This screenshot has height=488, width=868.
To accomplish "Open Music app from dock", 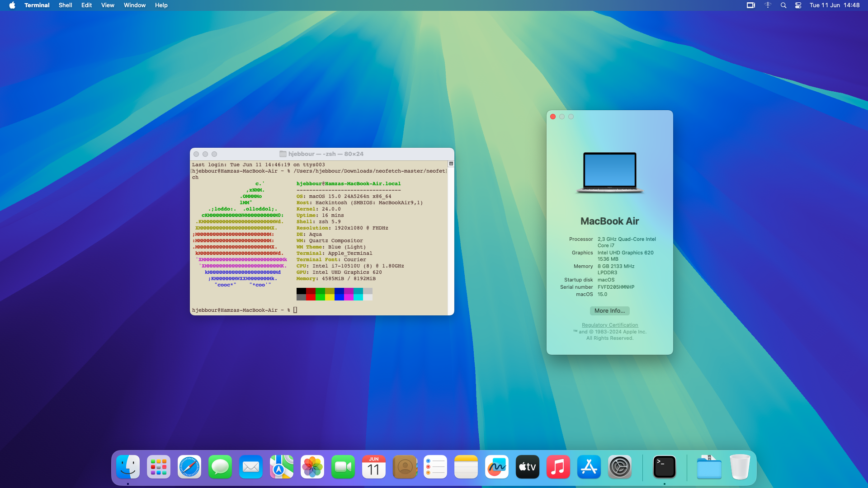I will point(558,467).
